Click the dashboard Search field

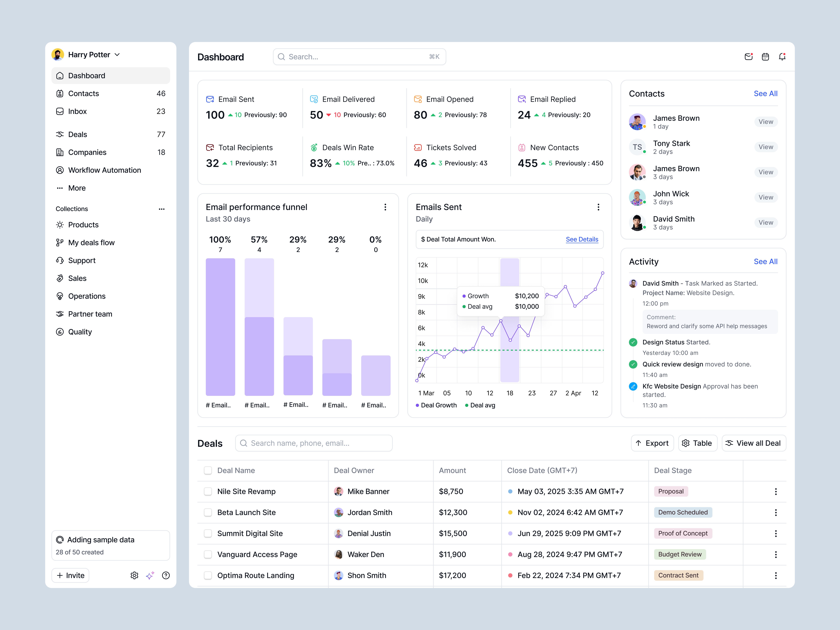point(359,57)
